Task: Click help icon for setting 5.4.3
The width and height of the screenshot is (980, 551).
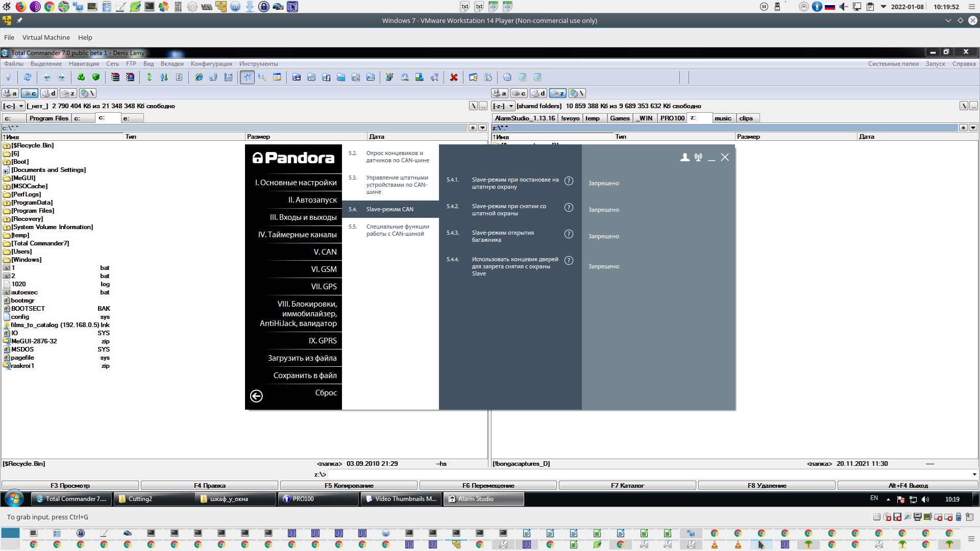Action: click(x=569, y=234)
